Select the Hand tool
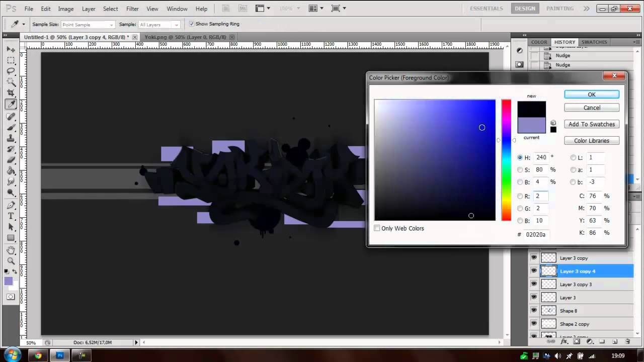The width and height of the screenshot is (644, 362). pyautogui.click(x=11, y=250)
